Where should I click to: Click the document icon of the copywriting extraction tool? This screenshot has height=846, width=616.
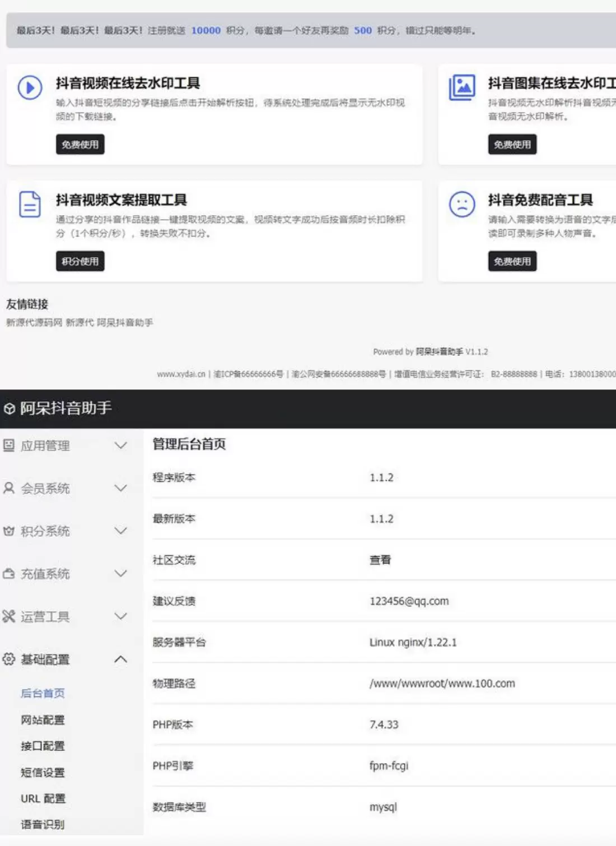pyautogui.click(x=30, y=204)
